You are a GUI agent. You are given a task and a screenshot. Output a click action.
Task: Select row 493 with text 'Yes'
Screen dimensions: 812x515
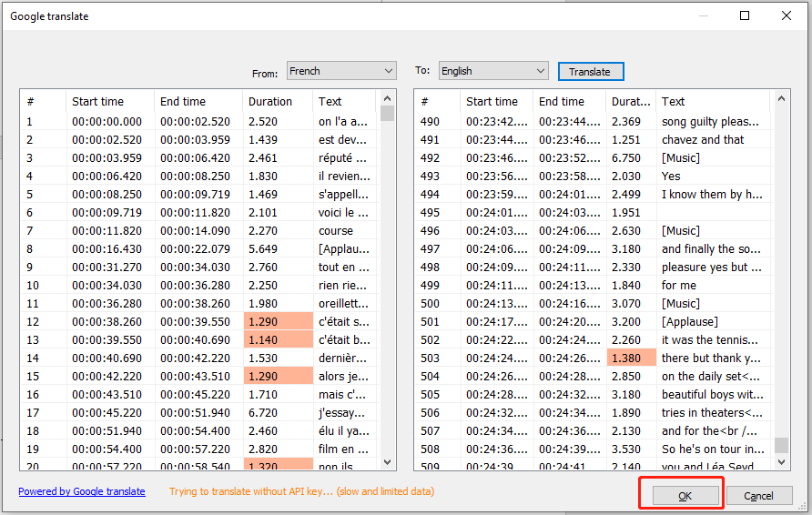(x=594, y=176)
